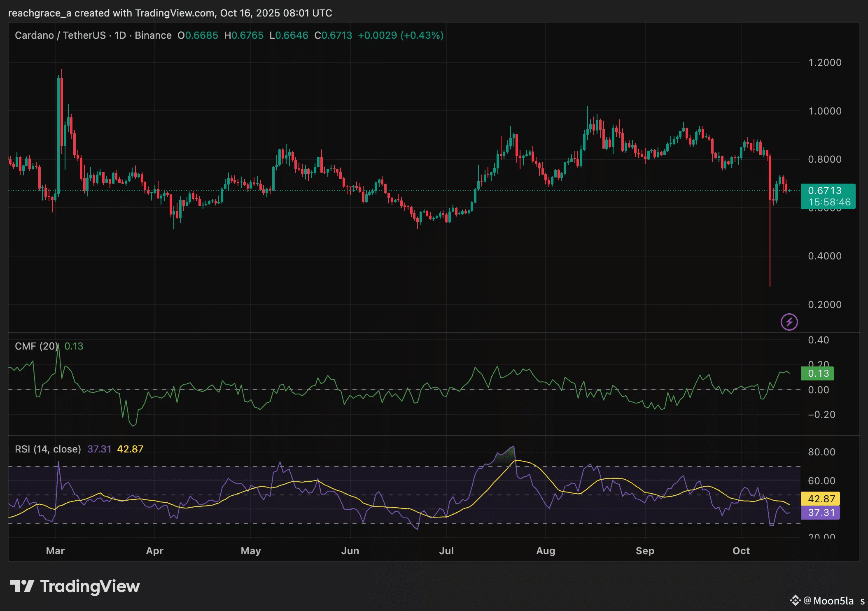The height and width of the screenshot is (611, 868).
Task: Click the purple 37.31 RSI axis tag
Action: tap(821, 513)
